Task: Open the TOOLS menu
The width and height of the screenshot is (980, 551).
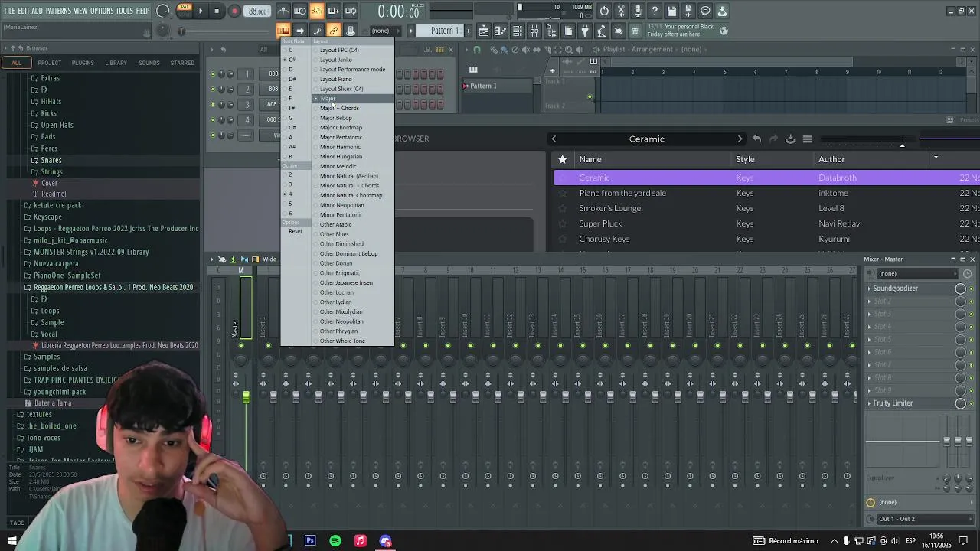Action: click(125, 11)
